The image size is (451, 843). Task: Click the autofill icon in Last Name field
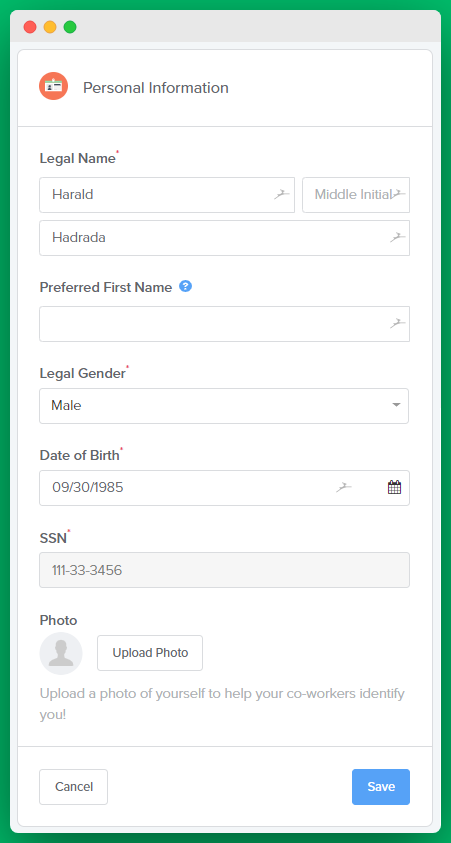pyautogui.click(x=398, y=237)
